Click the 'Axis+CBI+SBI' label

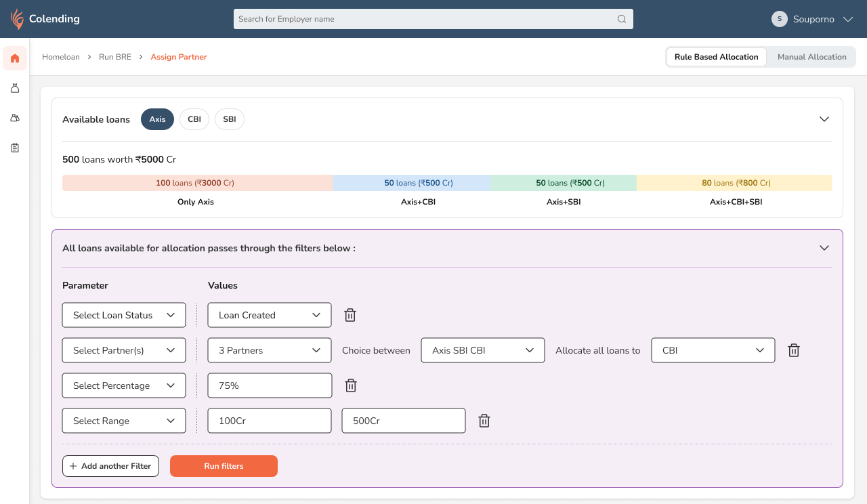[x=736, y=202]
